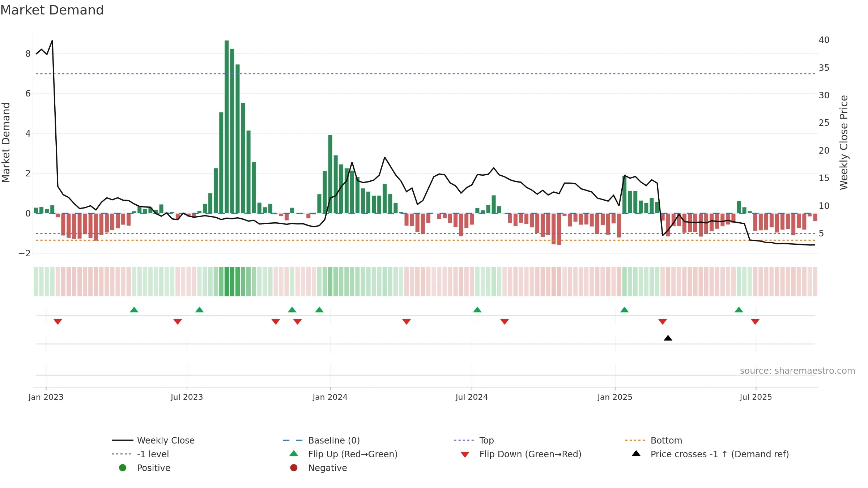Select Price crosses -1 legend label
Screen dimensions: 868x488
(720, 454)
